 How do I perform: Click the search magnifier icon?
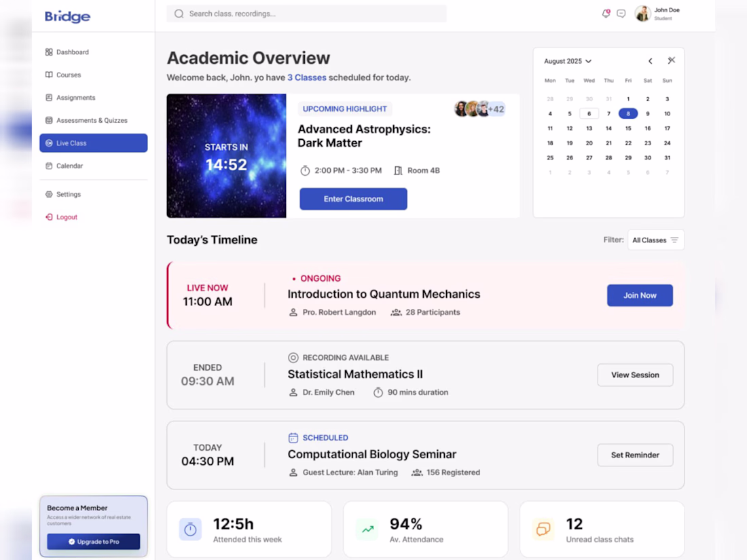pyautogui.click(x=179, y=14)
